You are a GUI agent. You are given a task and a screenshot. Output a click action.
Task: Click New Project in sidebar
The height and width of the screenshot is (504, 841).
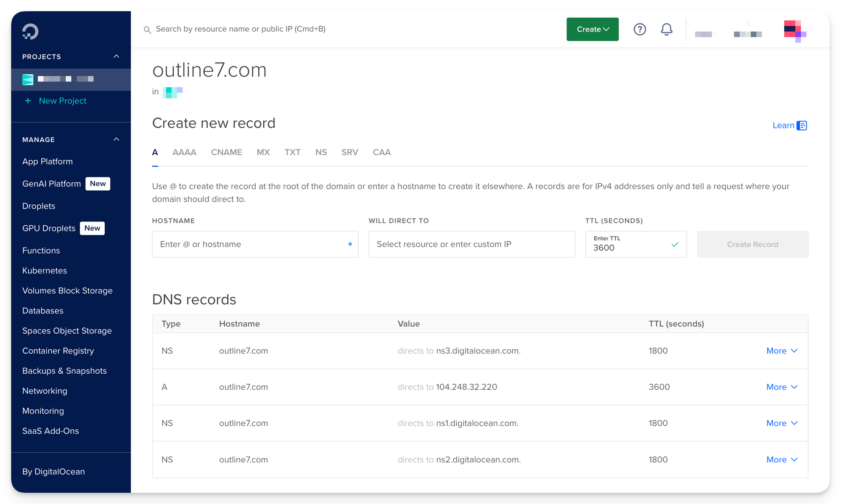(63, 101)
